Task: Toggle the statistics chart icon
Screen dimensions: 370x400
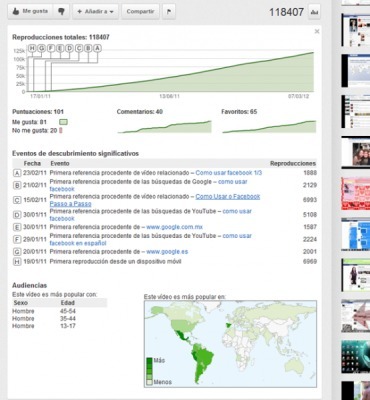Action: (314, 12)
